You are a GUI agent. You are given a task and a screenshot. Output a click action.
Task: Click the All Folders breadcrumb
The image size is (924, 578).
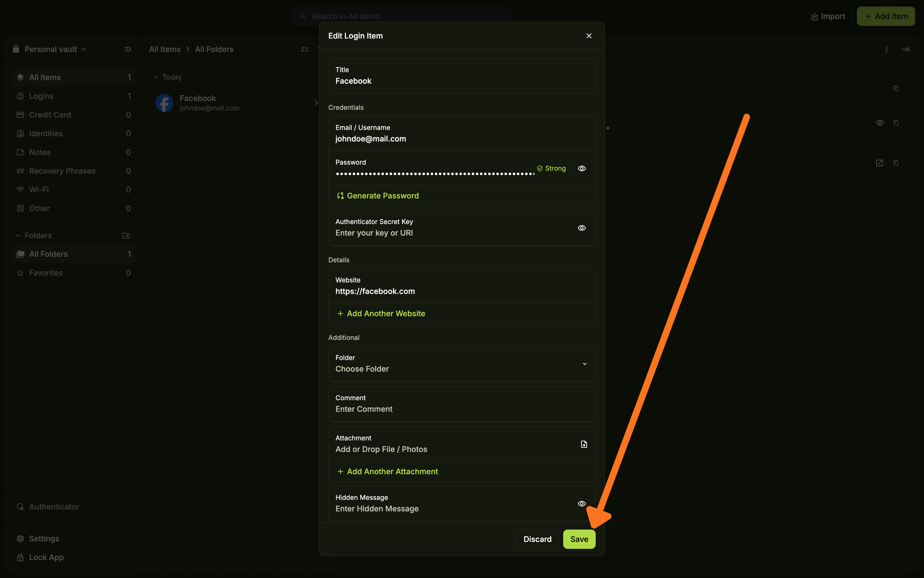click(214, 49)
